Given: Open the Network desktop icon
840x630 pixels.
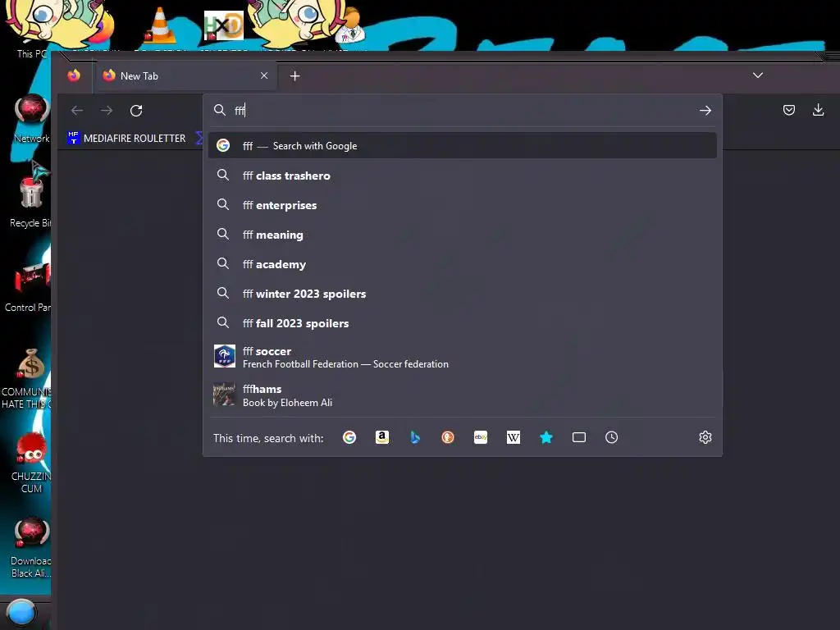Looking at the screenshot, I should click(31, 119).
